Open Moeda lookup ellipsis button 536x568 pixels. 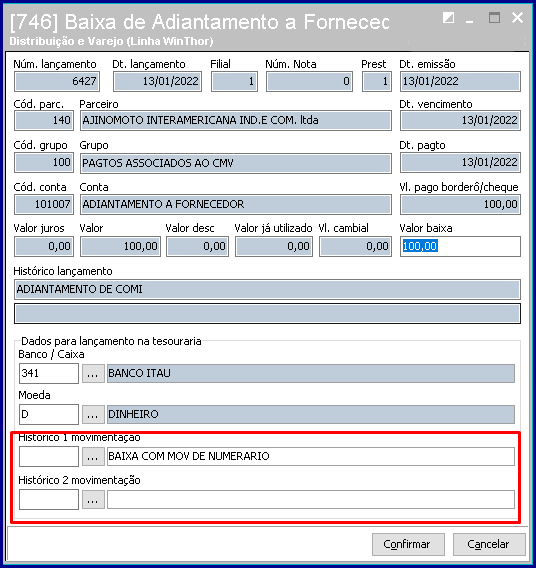pyautogui.click(x=93, y=414)
